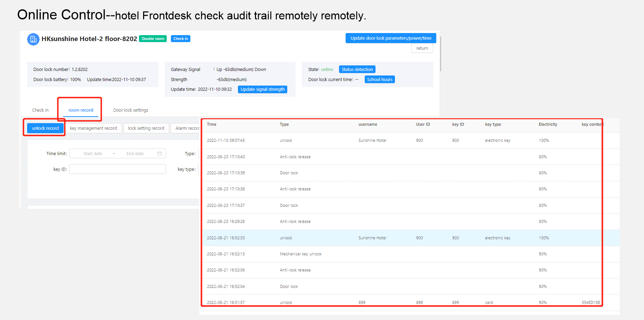Click the return button

tap(422, 48)
